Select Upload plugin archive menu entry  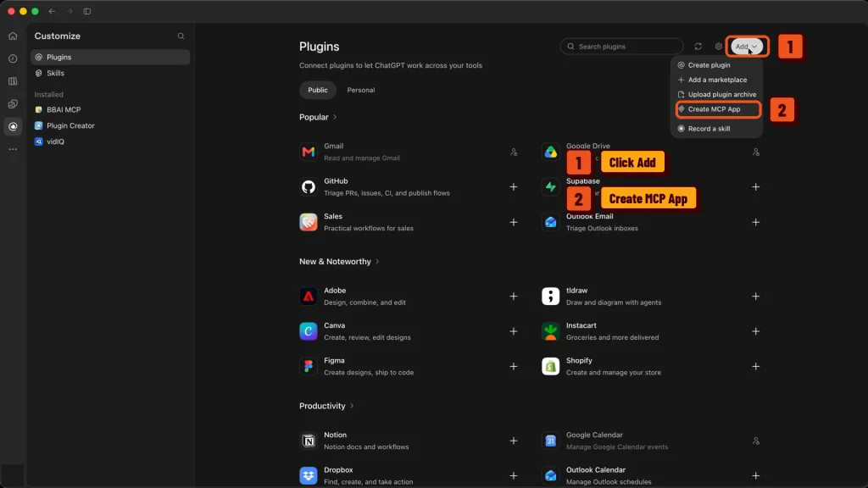pos(717,95)
